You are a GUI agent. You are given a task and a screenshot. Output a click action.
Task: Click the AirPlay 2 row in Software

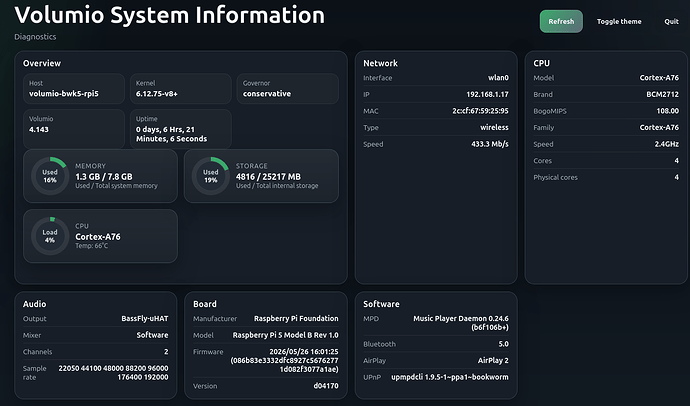(436, 360)
